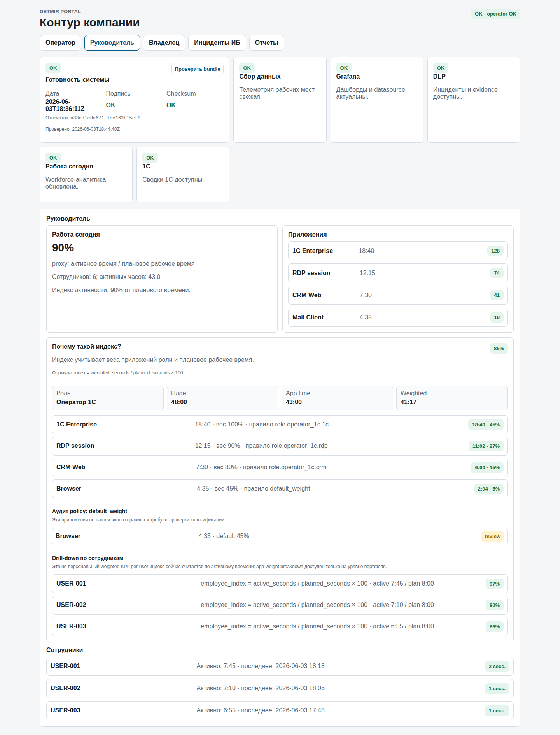This screenshot has height=735, width=560.
Task: Select the Инциденты ИБ tab
Action: pyautogui.click(x=217, y=43)
